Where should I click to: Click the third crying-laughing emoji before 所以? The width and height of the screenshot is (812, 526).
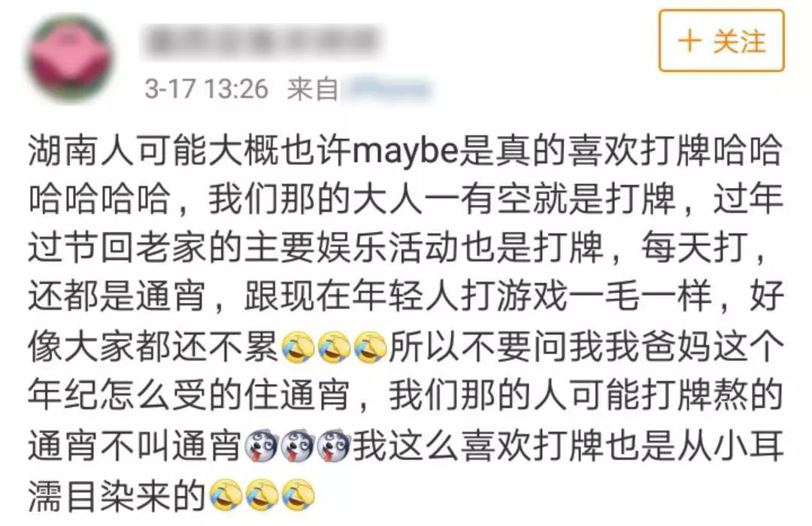pyautogui.click(x=370, y=347)
